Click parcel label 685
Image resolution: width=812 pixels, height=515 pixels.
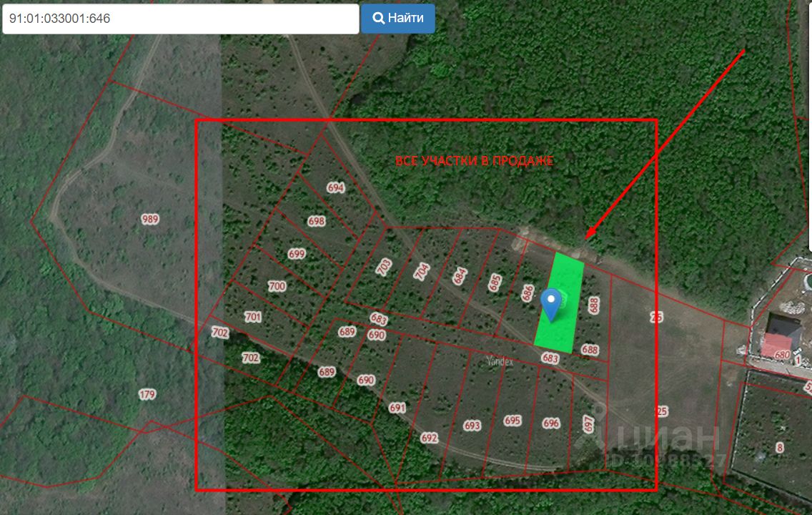coord(495,283)
